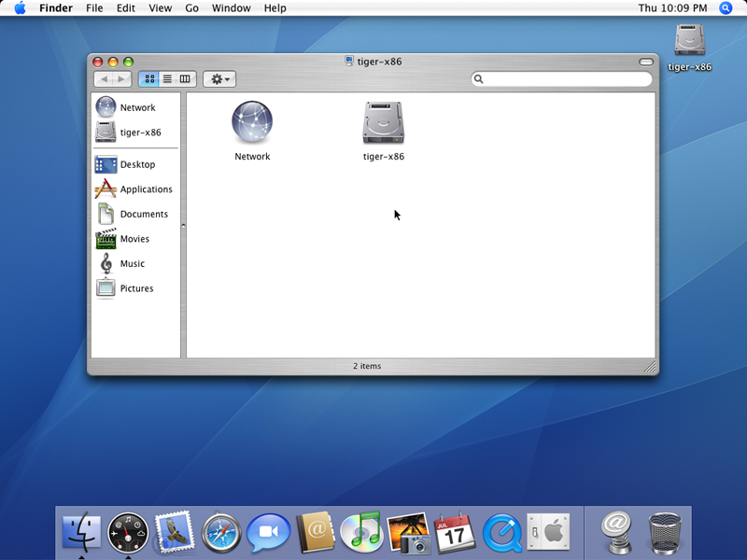
Task: Open the Go menu
Action: (x=191, y=8)
